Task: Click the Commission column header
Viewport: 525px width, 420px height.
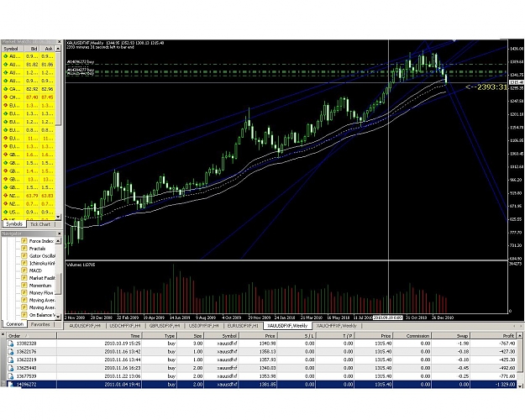Action: (x=412, y=336)
